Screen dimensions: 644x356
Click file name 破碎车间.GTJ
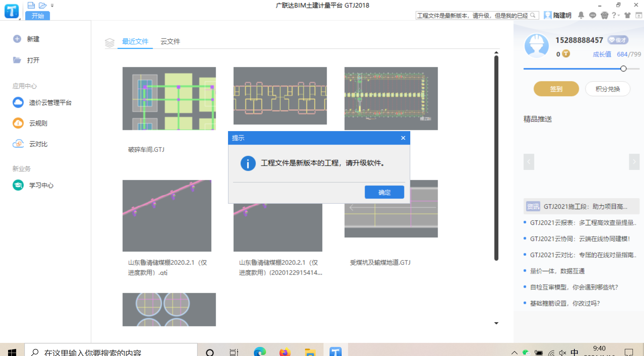pyautogui.click(x=146, y=150)
